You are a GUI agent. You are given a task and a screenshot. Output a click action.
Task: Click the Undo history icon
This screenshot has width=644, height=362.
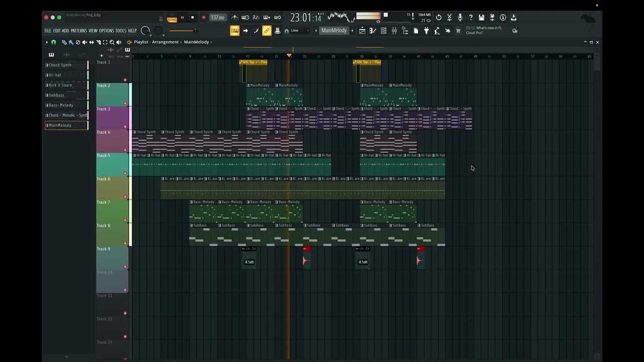439,17
